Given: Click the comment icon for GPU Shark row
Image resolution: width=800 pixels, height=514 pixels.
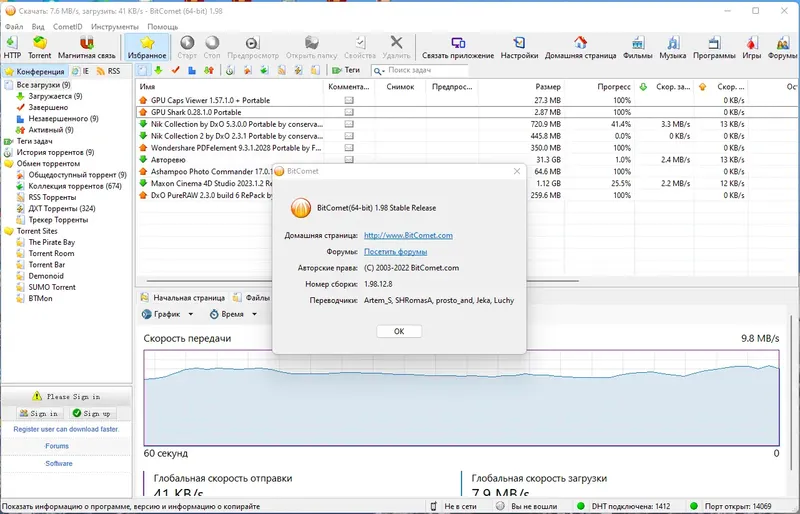Looking at the screenshot, I should (x=349, y=112).
